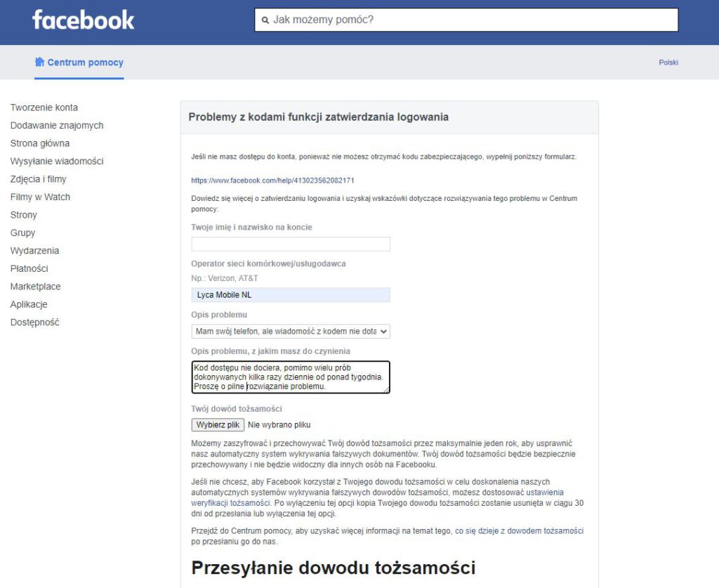
Task: Open the facebook.com/help/413023562082171 link
Action: pos(272,181)
